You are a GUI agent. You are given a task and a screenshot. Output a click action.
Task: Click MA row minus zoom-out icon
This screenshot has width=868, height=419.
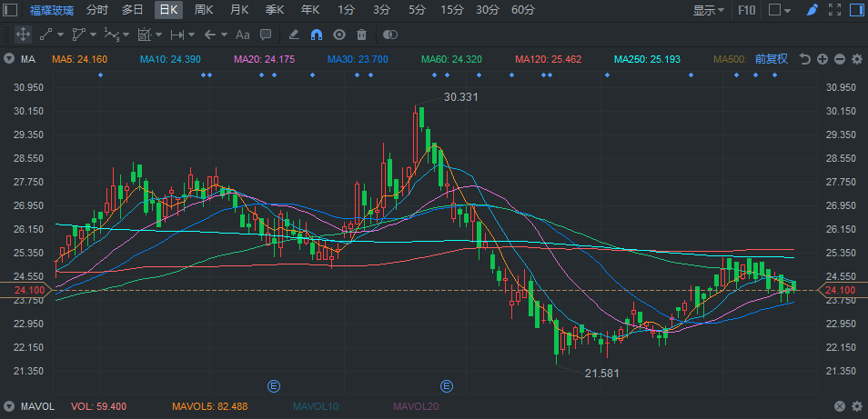pos(840,59)
